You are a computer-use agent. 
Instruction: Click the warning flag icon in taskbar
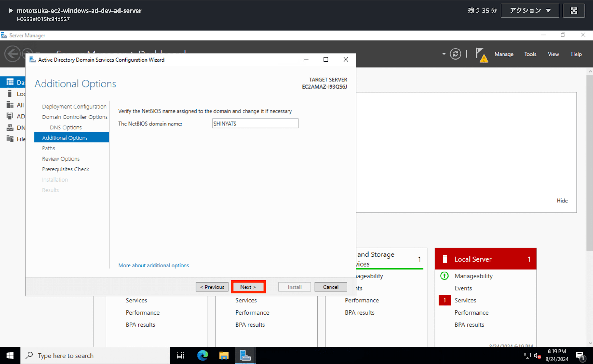481,54
